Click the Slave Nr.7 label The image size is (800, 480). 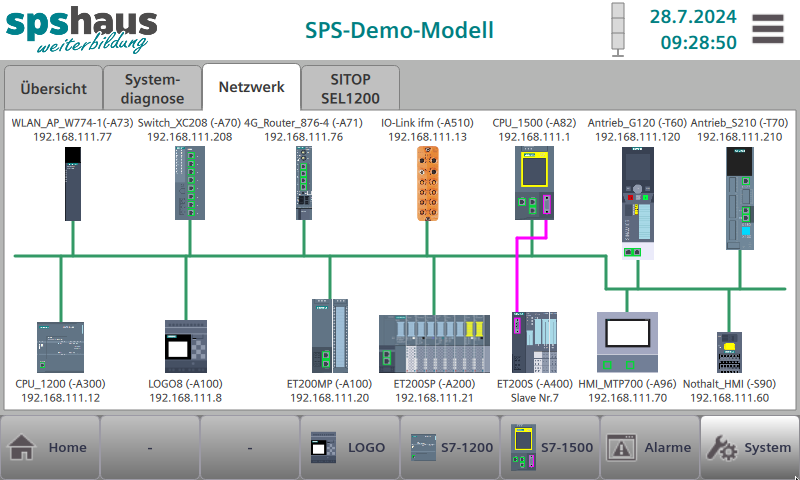click(535, 398)
